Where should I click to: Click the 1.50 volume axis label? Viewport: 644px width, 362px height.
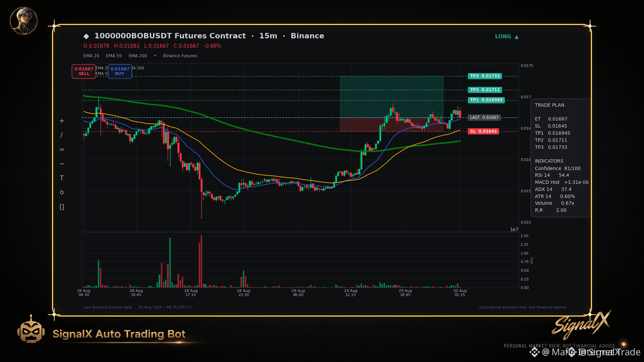524,236
